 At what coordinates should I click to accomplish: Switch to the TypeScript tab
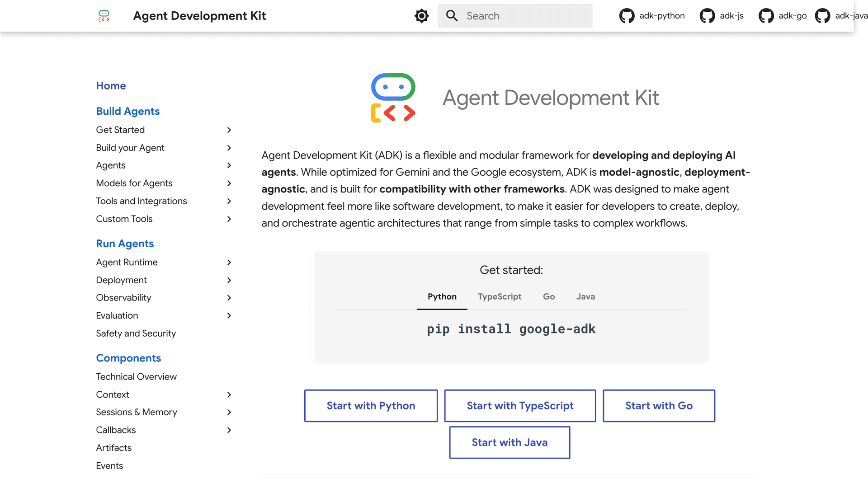500,297
